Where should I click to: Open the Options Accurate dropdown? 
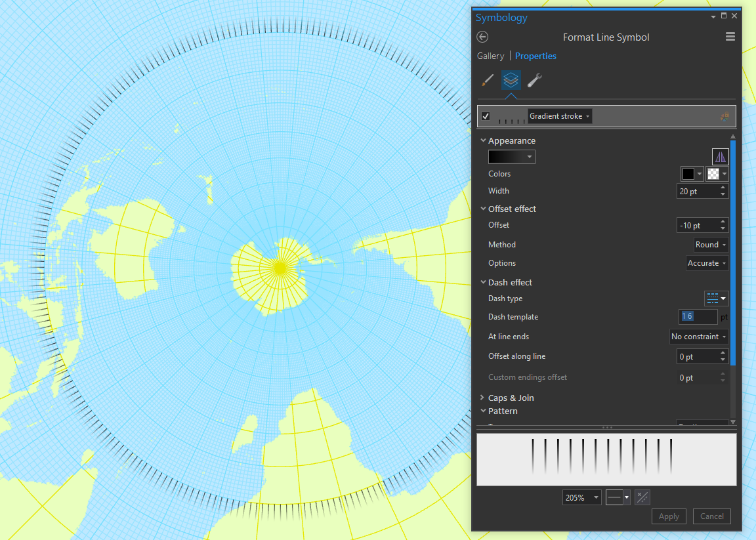707,263
